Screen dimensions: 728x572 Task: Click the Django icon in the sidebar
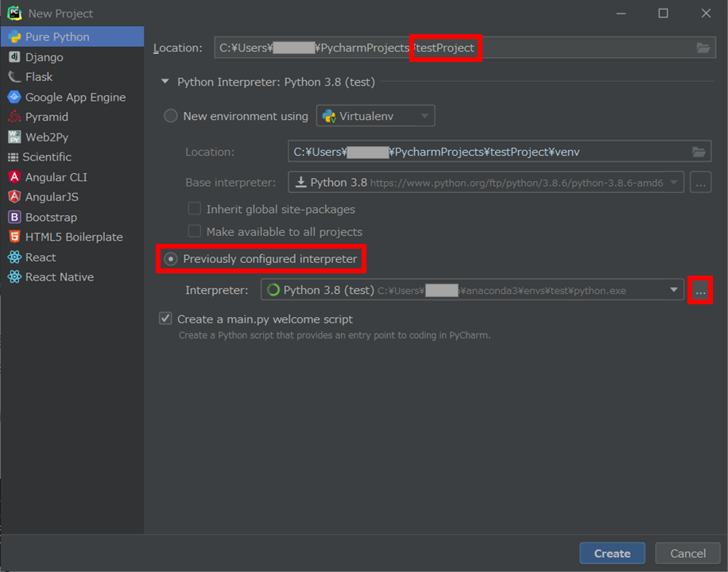click(x=14, y=57)
